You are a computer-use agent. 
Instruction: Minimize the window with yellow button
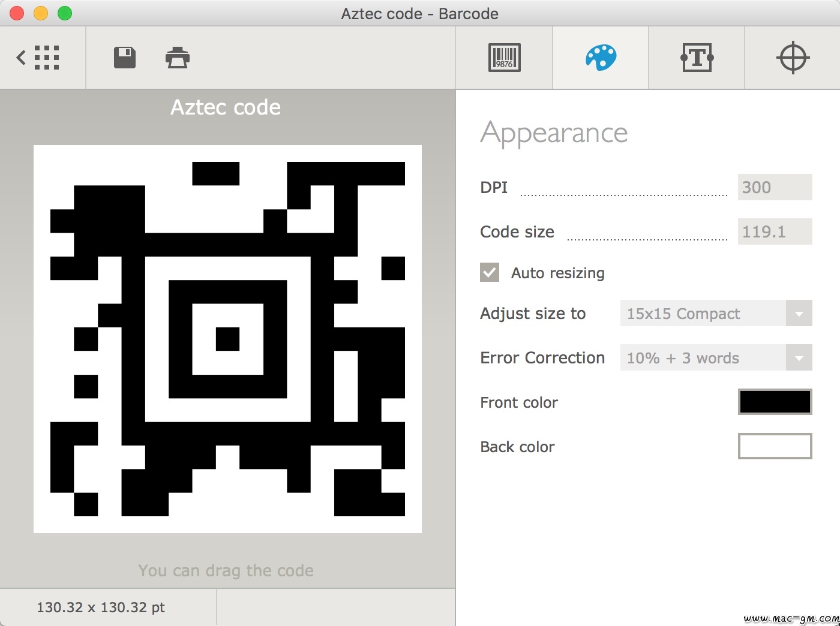[41, 13]
